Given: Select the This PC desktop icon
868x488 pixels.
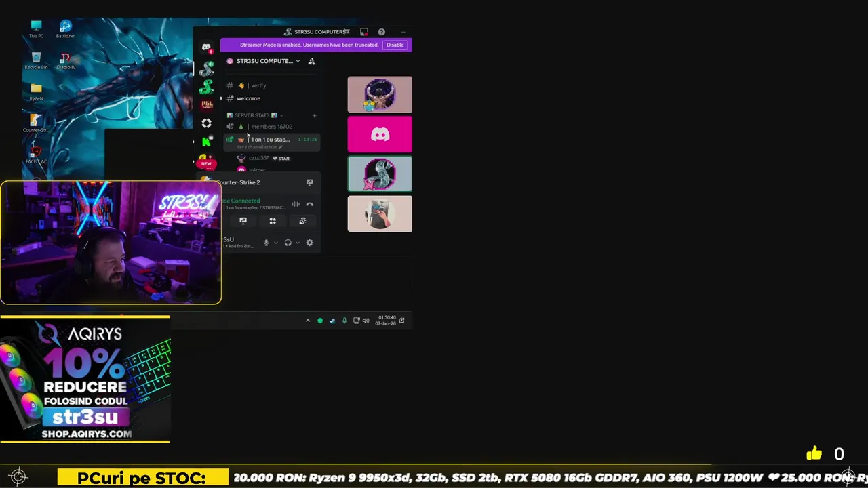Looking at the screenshot, I should point(36,29).
